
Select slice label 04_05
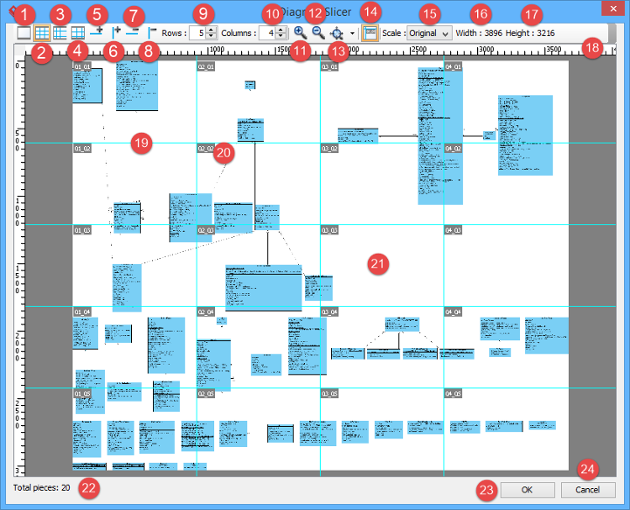(453, 393)
